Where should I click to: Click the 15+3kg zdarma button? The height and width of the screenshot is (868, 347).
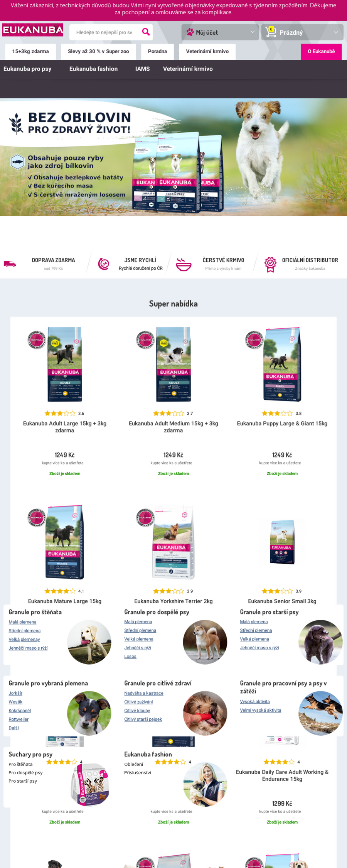coord(30,52)
